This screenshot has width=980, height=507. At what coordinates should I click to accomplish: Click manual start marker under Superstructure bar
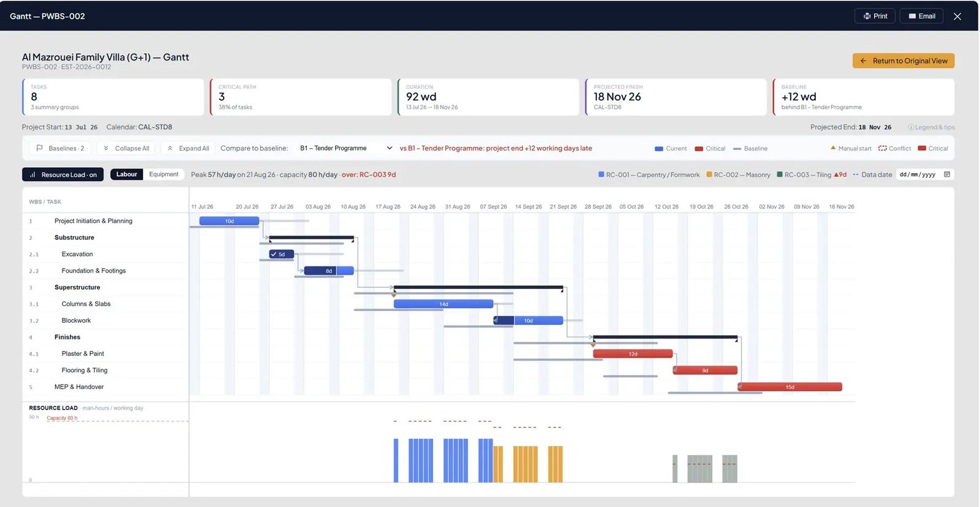[x=394, y=295]
